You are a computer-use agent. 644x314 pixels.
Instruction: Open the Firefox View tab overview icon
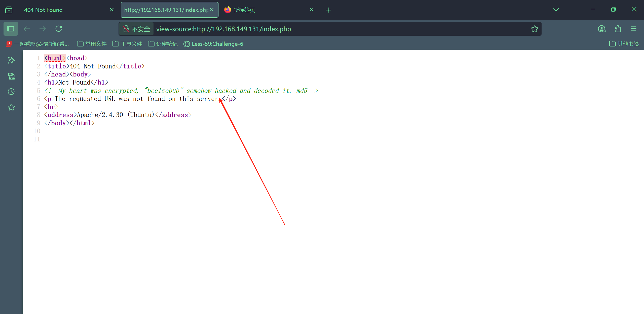point(9,10)
